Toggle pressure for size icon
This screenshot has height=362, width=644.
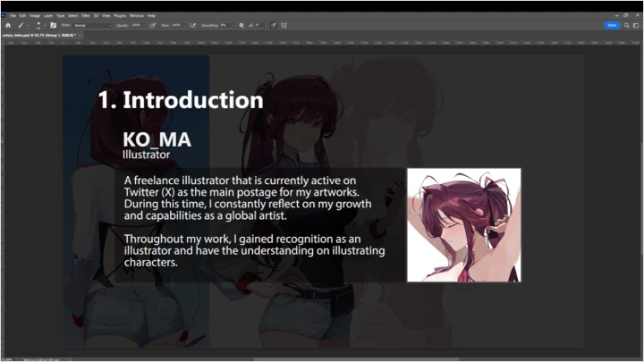[274, 25]
